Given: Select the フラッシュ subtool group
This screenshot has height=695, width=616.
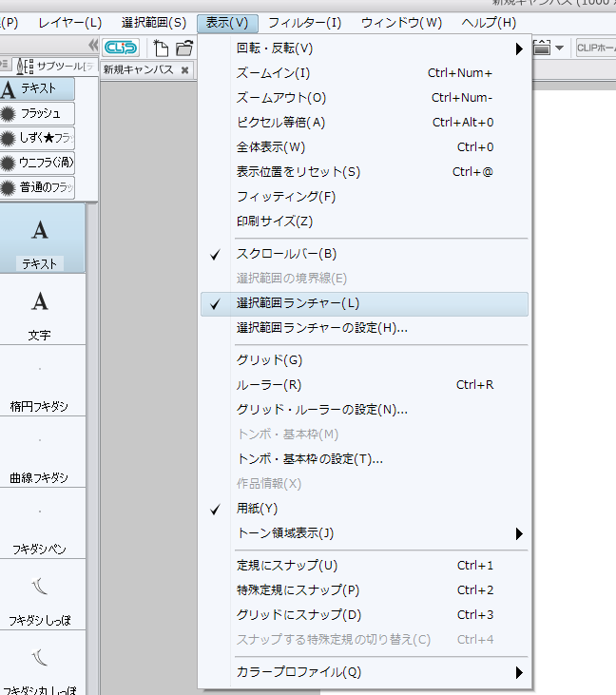Looking at the screenshot, I should coord(37,114).
